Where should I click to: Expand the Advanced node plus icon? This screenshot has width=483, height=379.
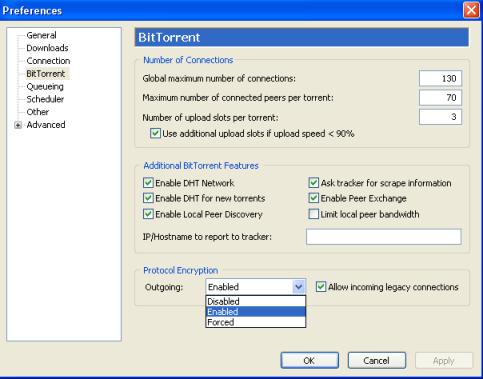pyautogui.click(x=18, y=125)
